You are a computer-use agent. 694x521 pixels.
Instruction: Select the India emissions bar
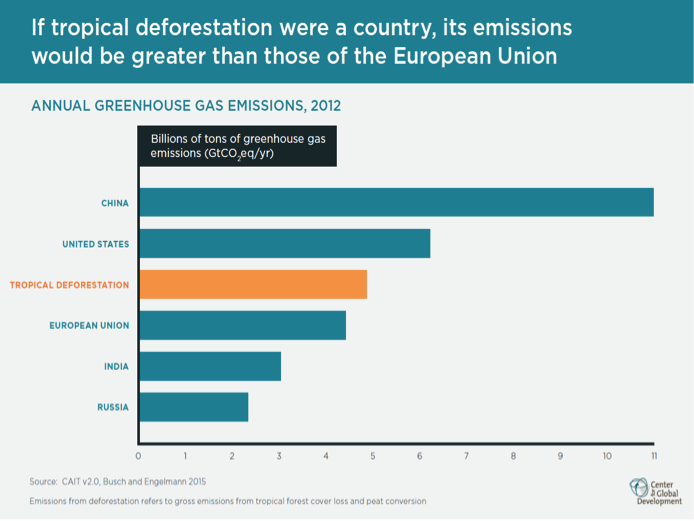tap(210, 366)
